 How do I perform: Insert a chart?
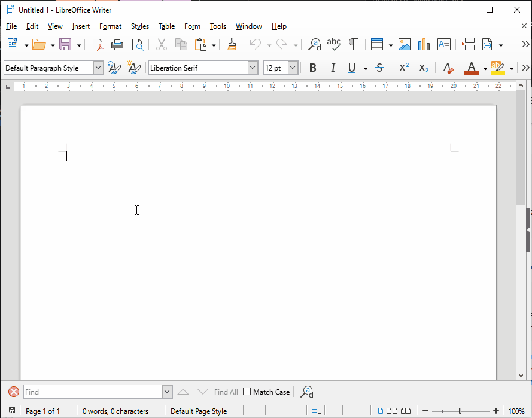click(424, 44)
